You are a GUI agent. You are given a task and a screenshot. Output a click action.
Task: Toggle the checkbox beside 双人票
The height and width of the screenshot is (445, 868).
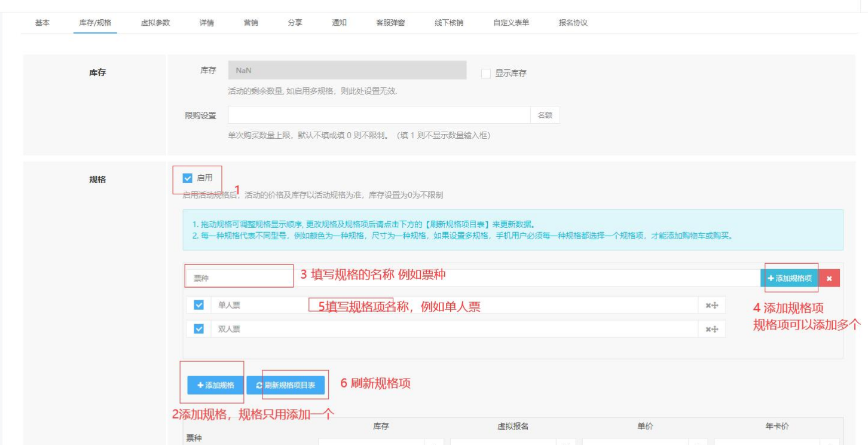(198, 330)
